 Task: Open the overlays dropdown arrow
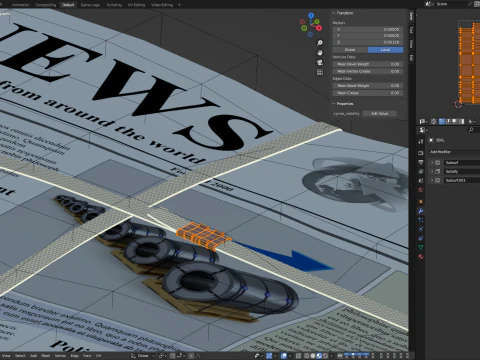[289, 356]
